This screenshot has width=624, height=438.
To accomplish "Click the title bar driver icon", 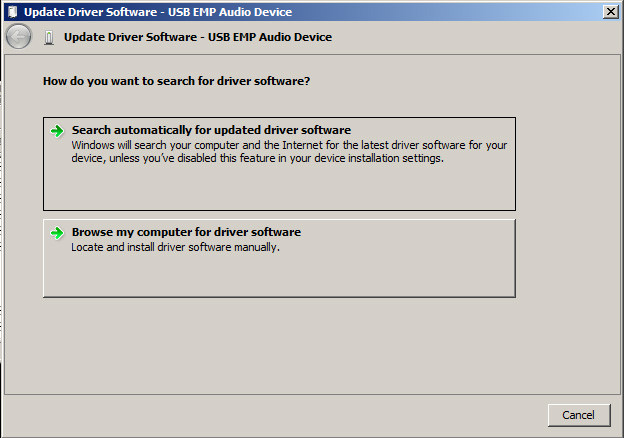I will pyautogui.click(x=13, y=12).
